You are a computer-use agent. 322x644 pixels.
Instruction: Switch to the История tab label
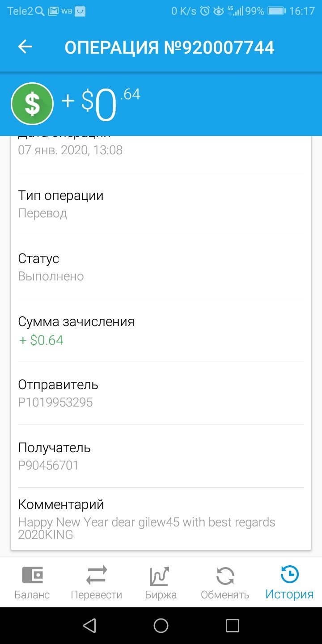(x=289, y=594)
